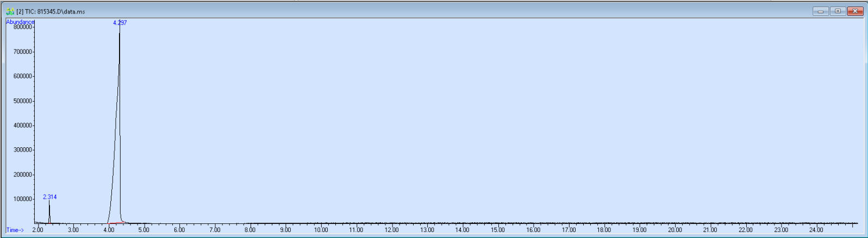Screen dimensions: 868x238
Task: Click the 800000 abundance tick label
Action: pyautogui.click(x=23, y=27)
